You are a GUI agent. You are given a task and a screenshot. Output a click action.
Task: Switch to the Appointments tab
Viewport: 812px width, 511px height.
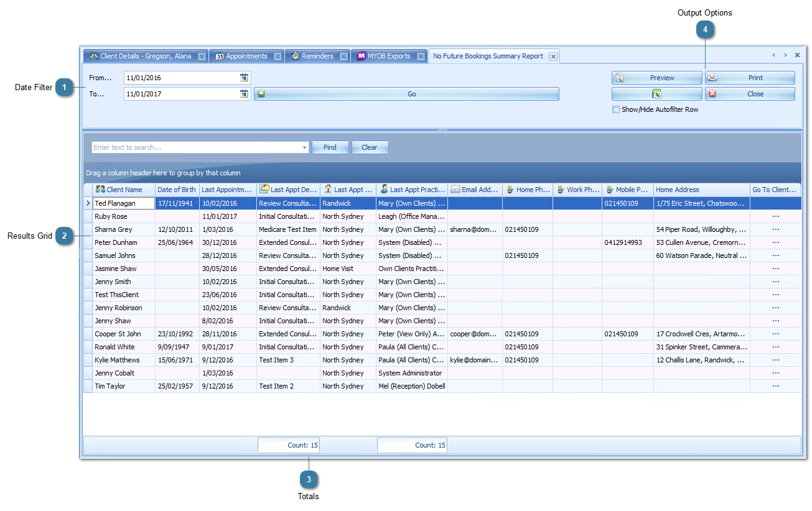tap(246, 56)
